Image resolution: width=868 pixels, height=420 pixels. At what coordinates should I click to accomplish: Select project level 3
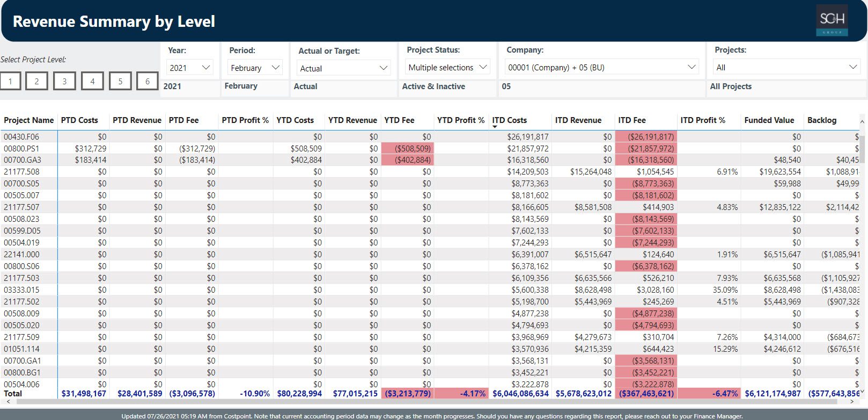point(64,81)
